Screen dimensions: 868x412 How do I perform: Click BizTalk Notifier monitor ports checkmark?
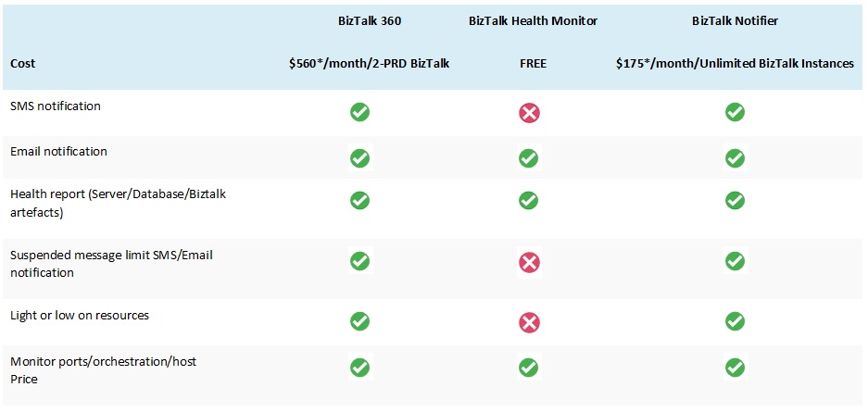[x=735, y=368]
